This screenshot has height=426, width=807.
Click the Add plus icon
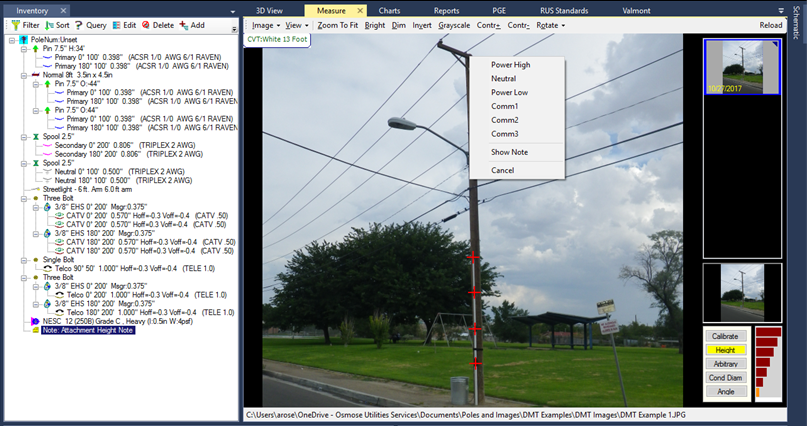(184, 25)
